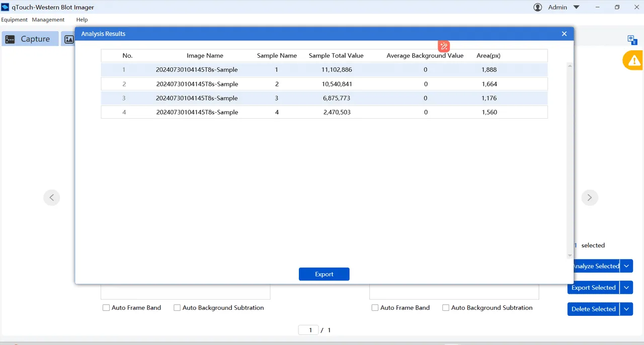Click the No. column header
644x345 pixels.
click(127, 56)
